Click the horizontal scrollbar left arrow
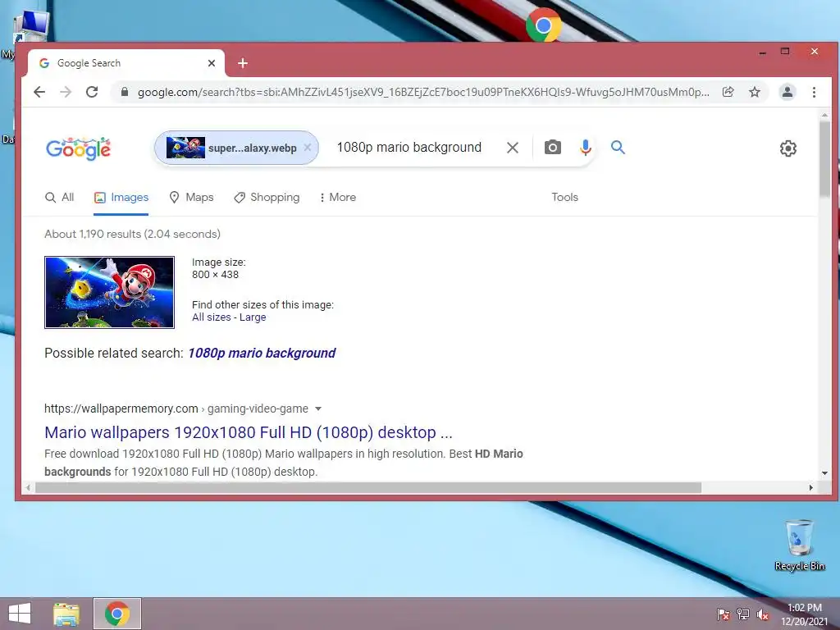 pyautogui.click(x=29, y=487)
